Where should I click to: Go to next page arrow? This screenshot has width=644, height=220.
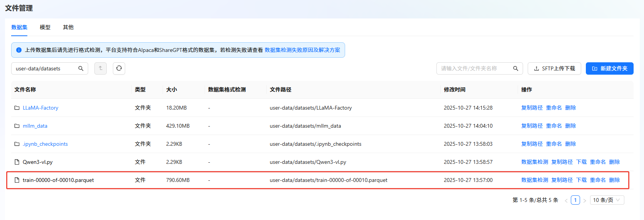point(585,200)
